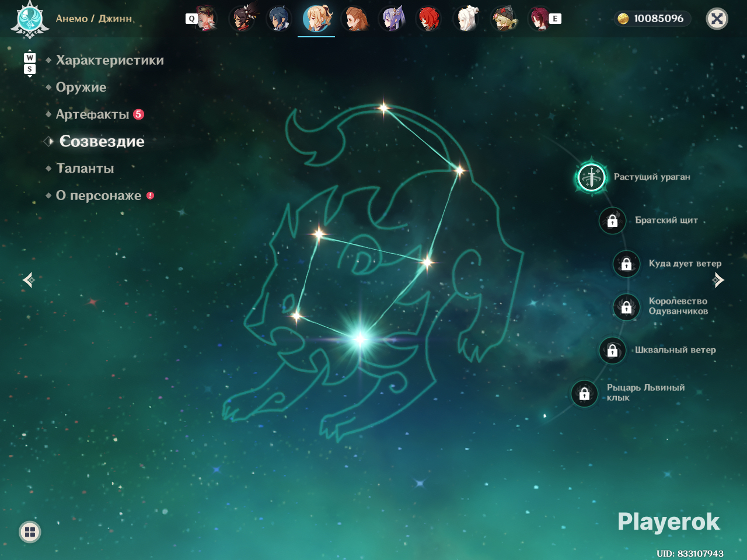Open the Оружие section

[x=81, y=87]
